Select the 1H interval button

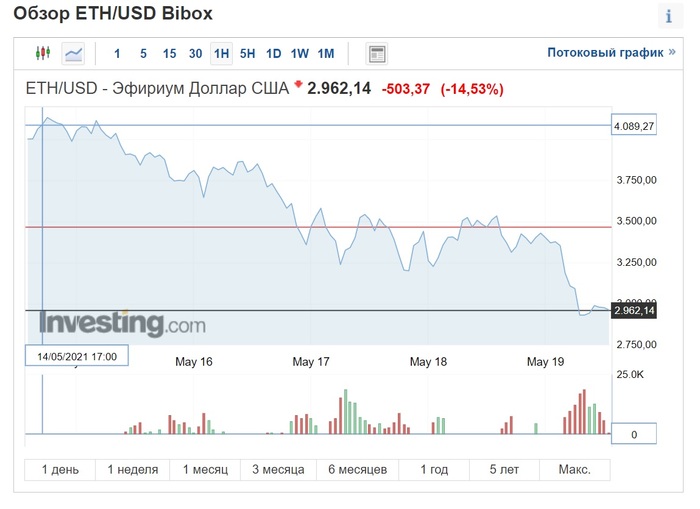[x=221, y=53]
